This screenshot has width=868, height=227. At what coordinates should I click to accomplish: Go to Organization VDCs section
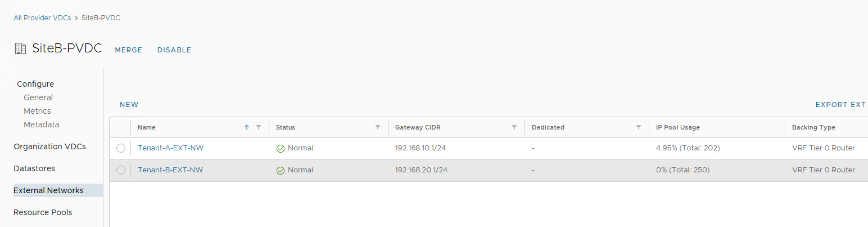49,146
